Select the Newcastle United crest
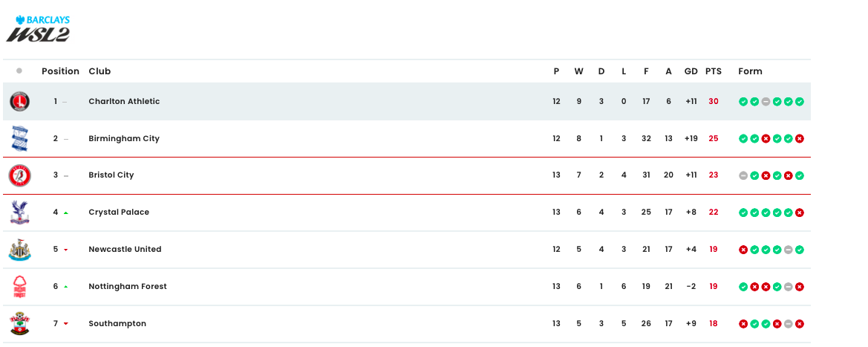The image size is (868, 347). (x=19, y=250)
